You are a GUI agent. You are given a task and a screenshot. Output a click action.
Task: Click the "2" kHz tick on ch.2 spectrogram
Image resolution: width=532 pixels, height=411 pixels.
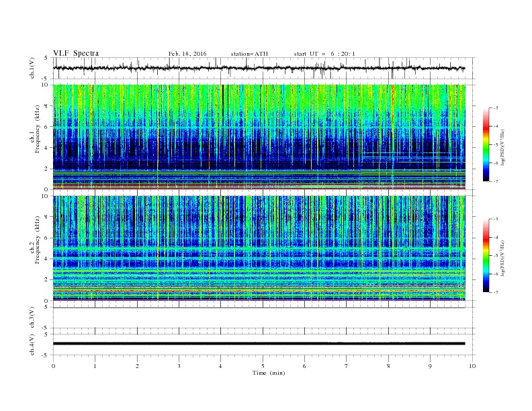click(47, 279)
